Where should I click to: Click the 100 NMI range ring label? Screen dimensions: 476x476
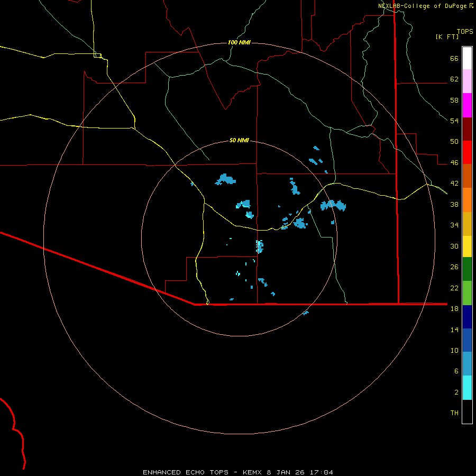(x=239, y=42)
